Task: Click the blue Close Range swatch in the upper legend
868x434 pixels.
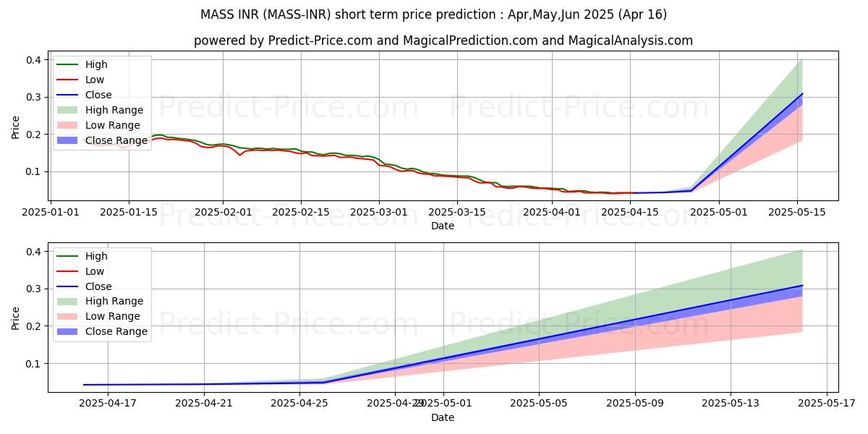Action: (68, 140)
